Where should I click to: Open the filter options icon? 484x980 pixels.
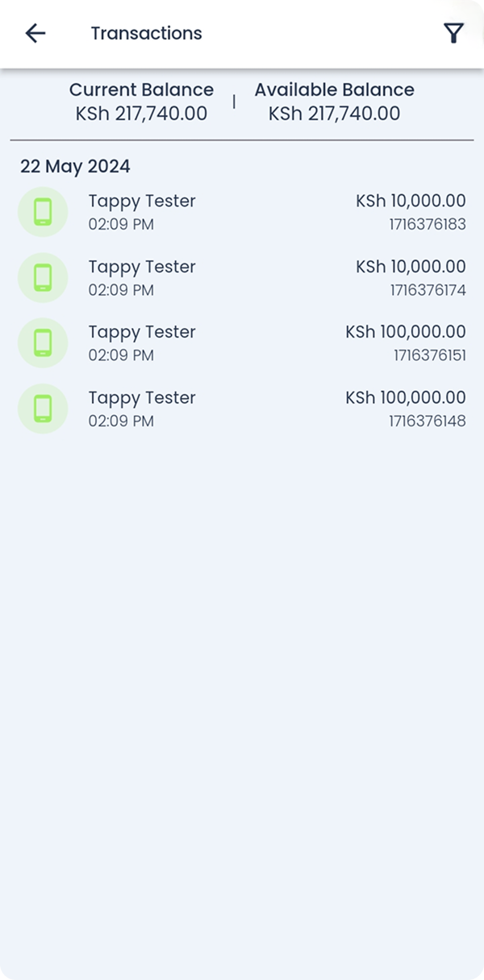(x=454, y=33)
